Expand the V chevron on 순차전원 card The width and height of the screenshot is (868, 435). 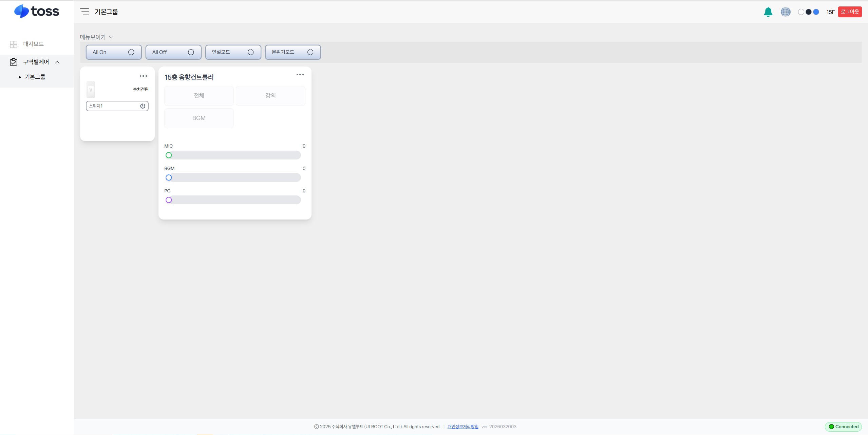point(91,90)
